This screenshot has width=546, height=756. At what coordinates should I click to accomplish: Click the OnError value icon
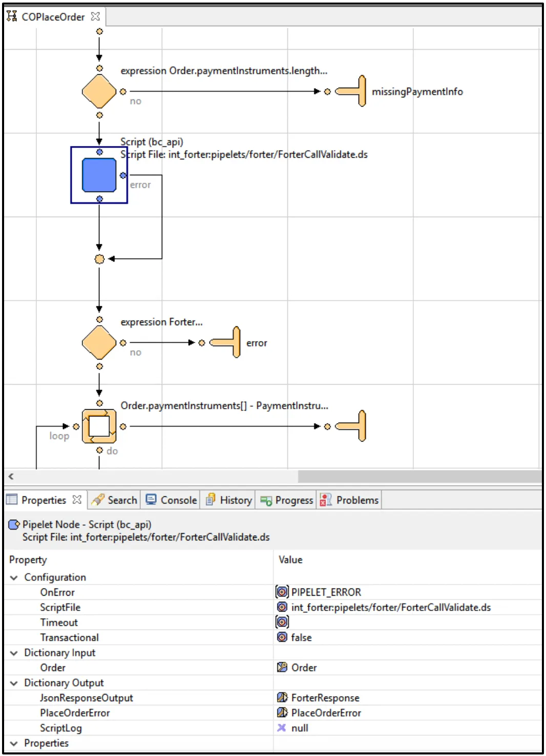click(x=282, y=592)
